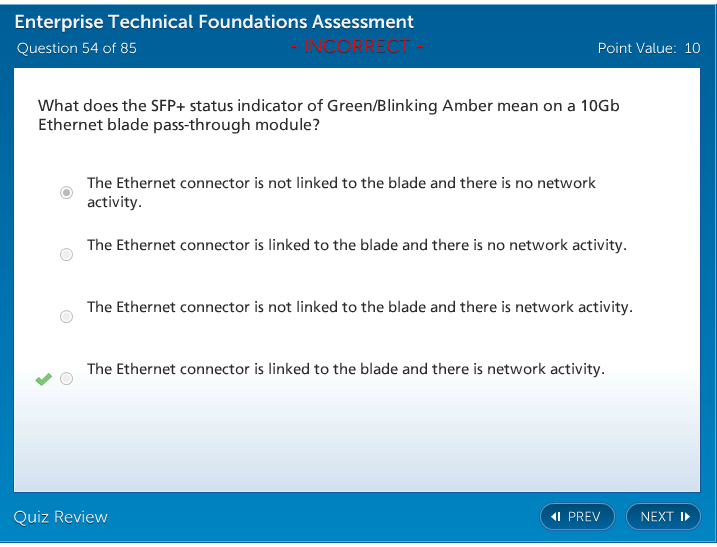
Task: Click answer text 'is linked to the blade and there is no network activity'
Action: (356, 245)
